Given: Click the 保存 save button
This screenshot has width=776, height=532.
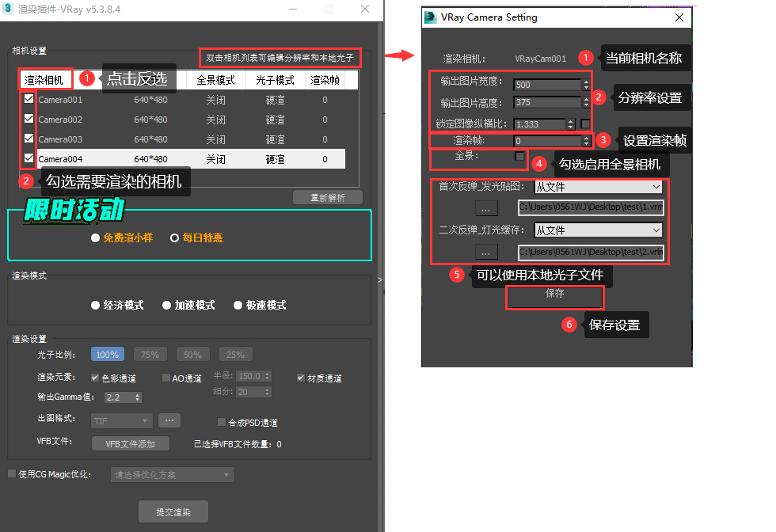Looking at the screenshot, I should pos(555,298).
